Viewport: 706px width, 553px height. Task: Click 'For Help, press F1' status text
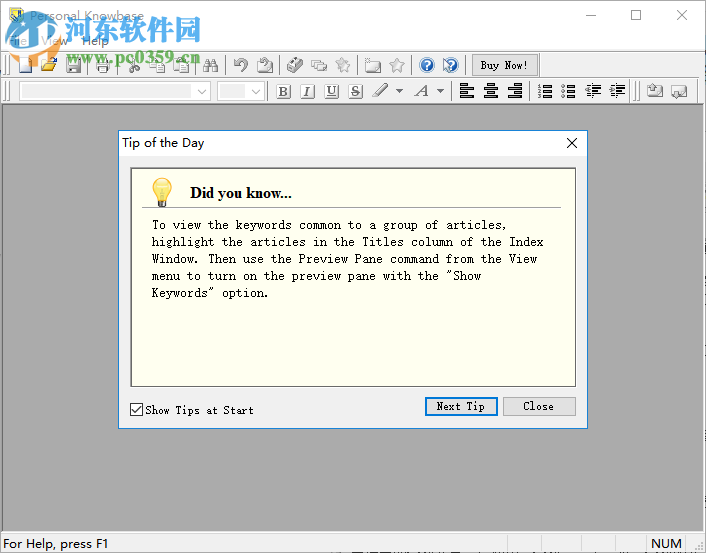56,544
